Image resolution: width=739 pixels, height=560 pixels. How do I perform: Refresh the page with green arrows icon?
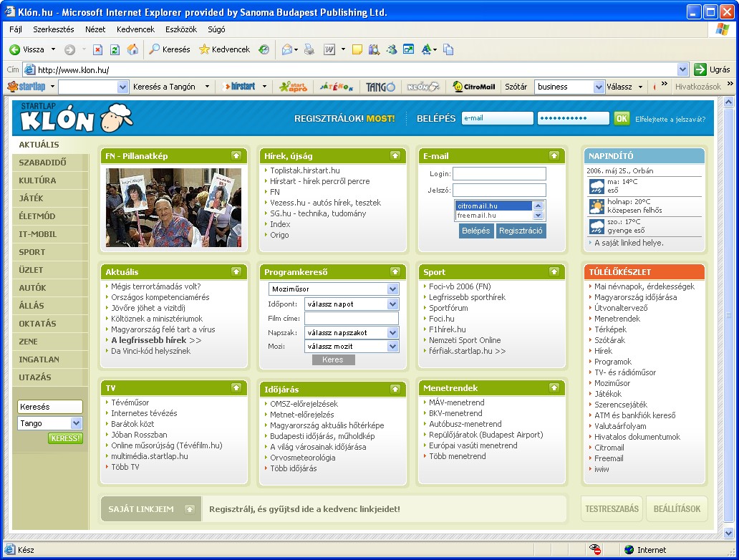point(115,49)
